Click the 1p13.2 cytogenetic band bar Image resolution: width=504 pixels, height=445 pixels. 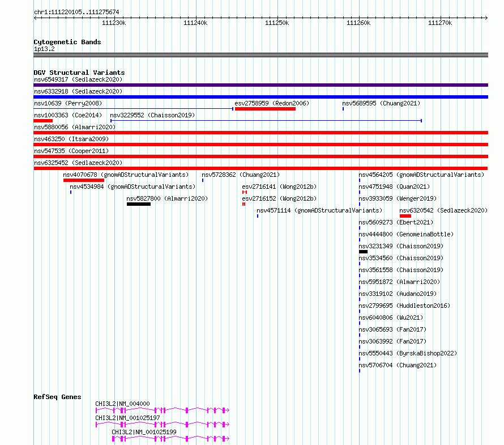[260, 55]
